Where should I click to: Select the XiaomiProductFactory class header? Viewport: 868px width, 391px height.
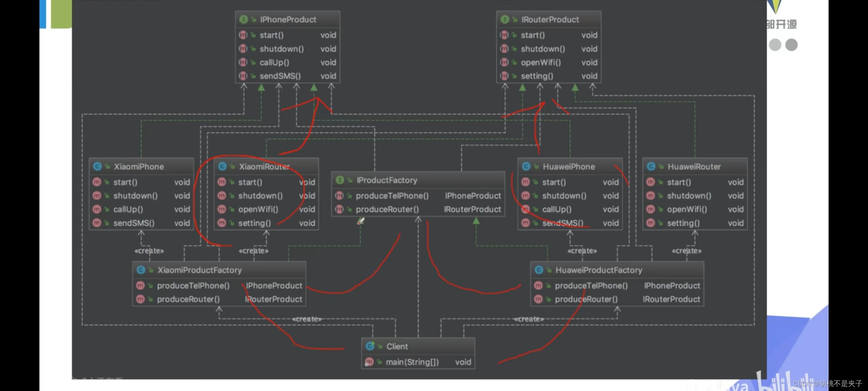[219, 270]
